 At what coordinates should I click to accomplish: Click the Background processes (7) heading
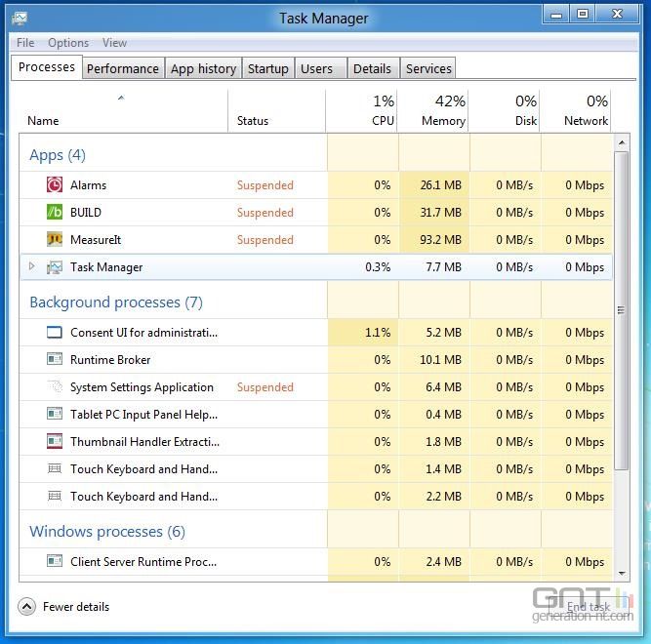pos(116,302)
